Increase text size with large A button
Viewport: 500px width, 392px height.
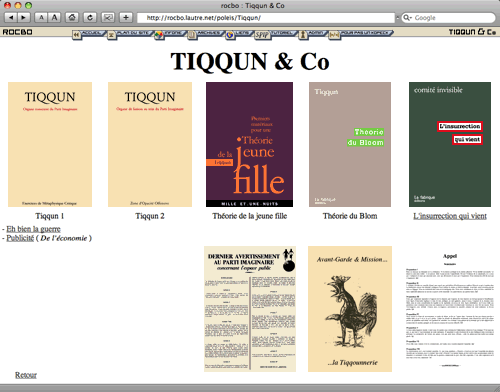pyautogui.click(x=54, y=17)
